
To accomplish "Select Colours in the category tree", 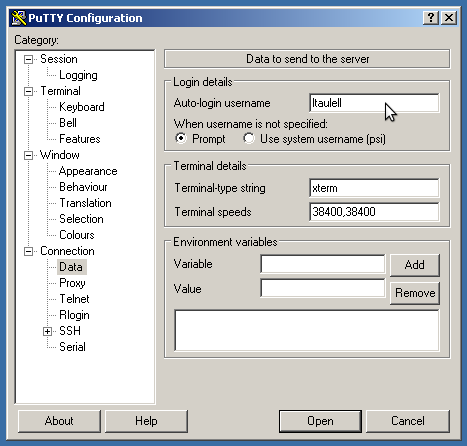I will click(x=77, y=235).
